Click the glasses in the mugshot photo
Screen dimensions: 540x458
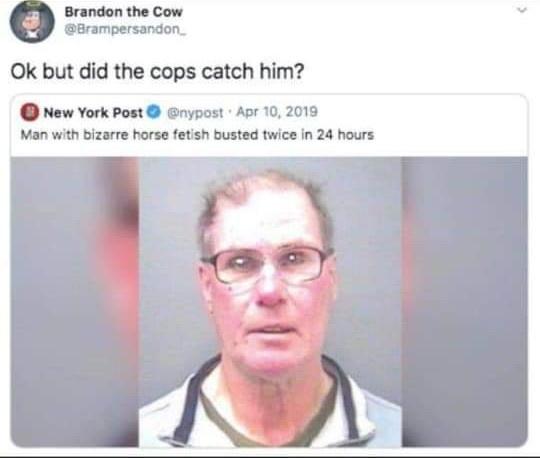click(x=268, y=265)
